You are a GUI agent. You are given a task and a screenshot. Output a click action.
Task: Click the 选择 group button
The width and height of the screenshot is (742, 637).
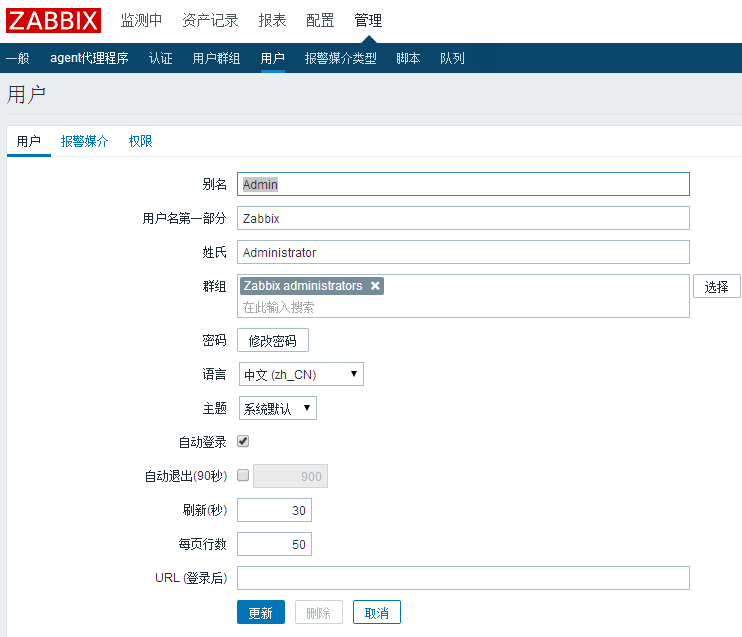716,286
